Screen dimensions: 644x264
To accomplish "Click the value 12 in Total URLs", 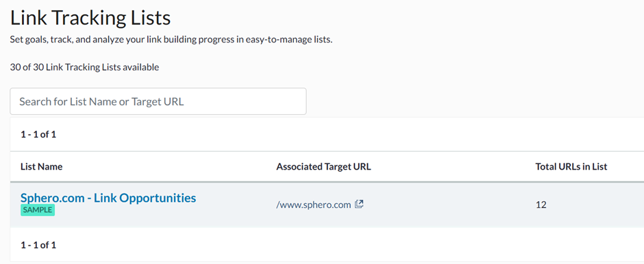I will [541, 205].
